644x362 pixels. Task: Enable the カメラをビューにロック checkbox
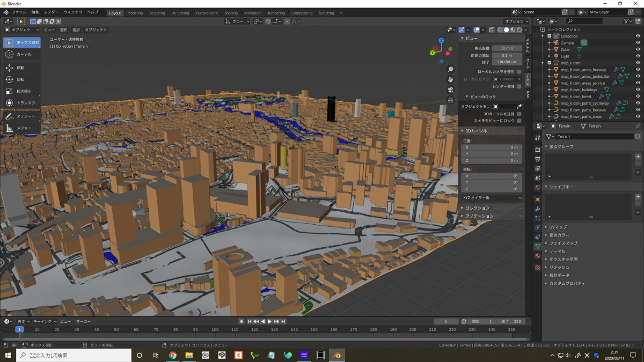519,121
